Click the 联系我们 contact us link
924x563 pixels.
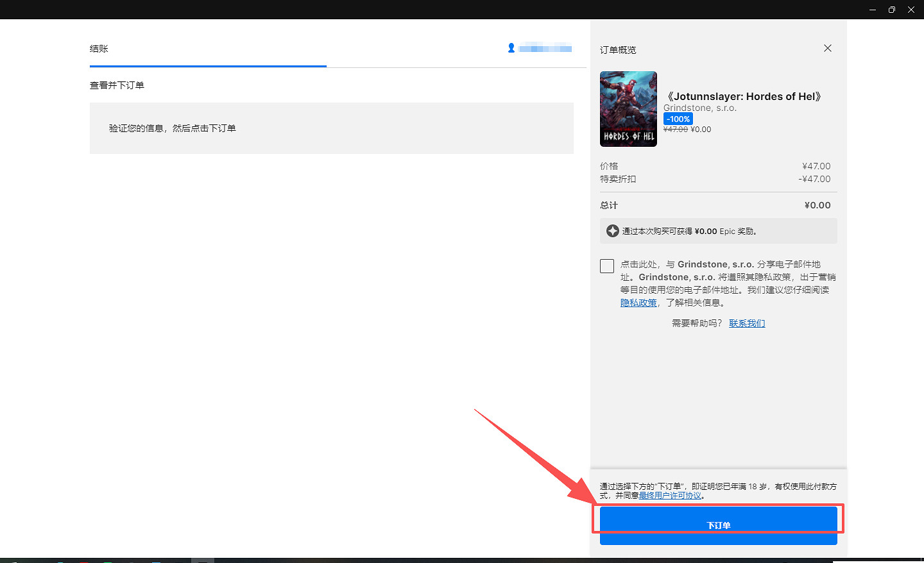[747, 323]
